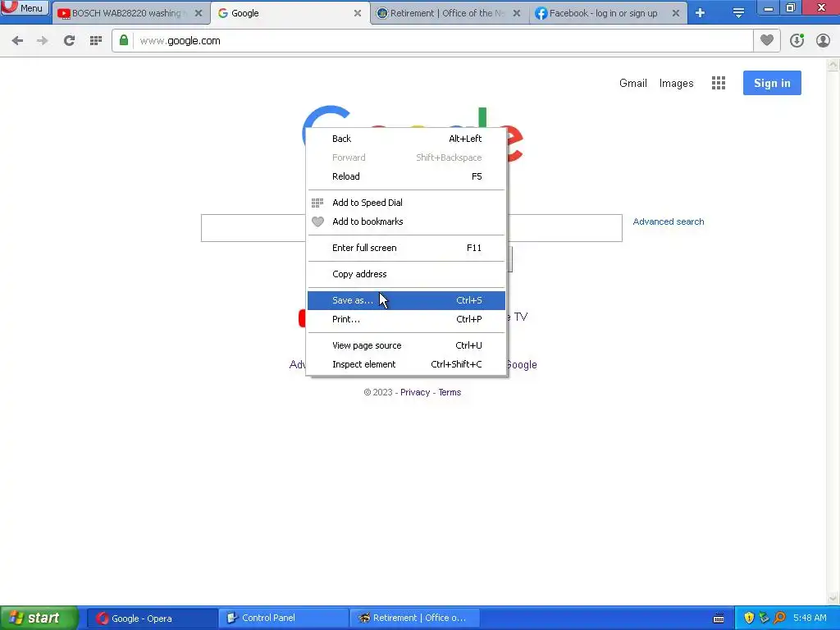Click the page vertical scrollbar up arrow
840x630 pixels.
[x=833, y=66]
